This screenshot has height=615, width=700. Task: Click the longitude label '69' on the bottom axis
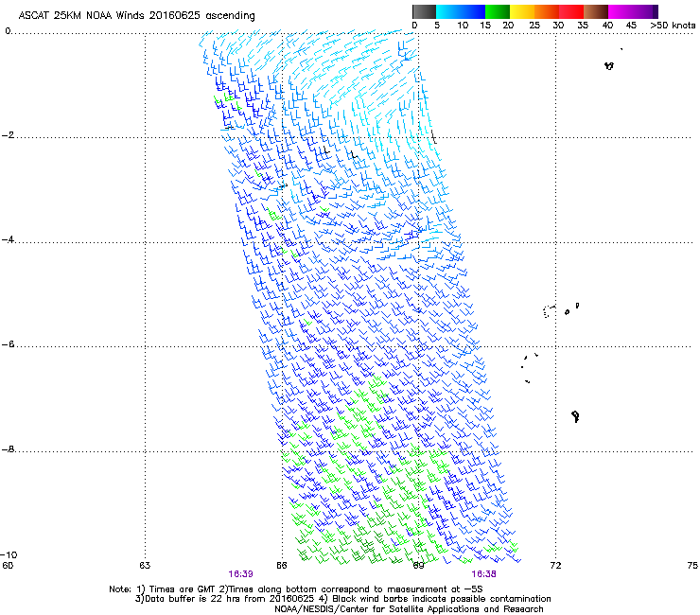[x=418, y=566]
